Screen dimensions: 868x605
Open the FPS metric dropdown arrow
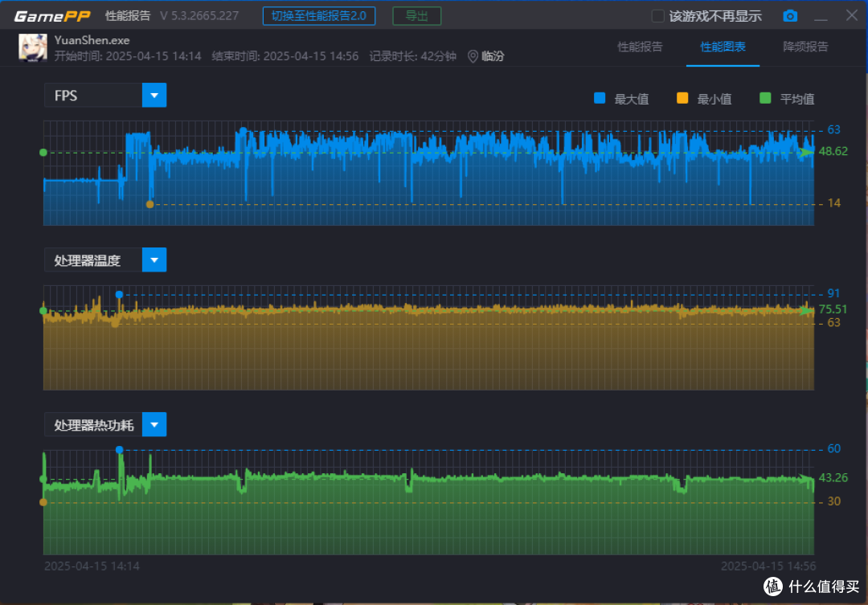click(x=154, y=95)
